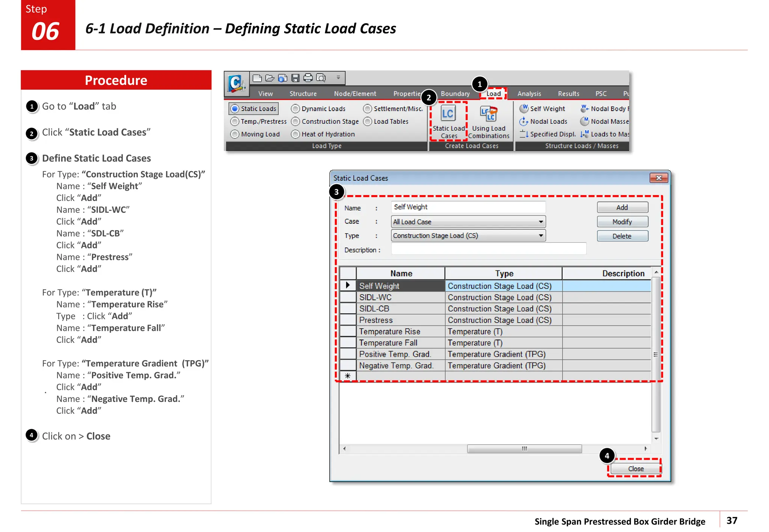Expand the quick access toolbar customize arrow
Image resolution: width=769 pixels, height=532 pixels.
(338, 78)
